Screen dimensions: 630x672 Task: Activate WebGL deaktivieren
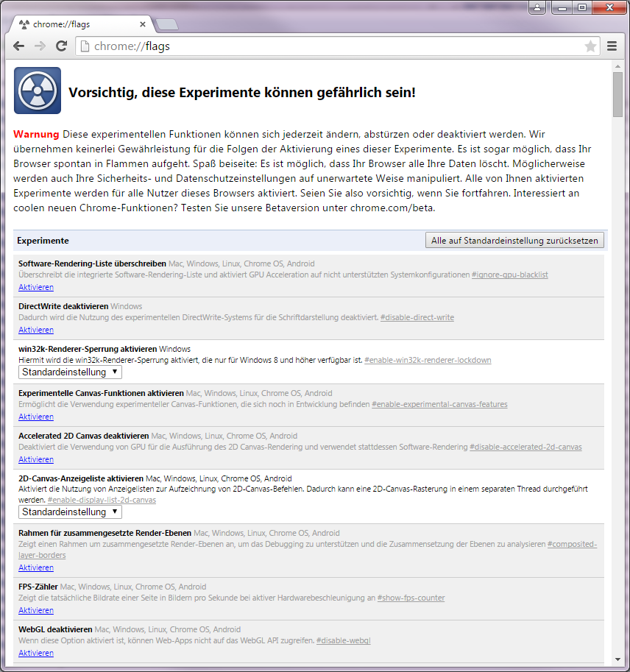click(x=36, y=653)
